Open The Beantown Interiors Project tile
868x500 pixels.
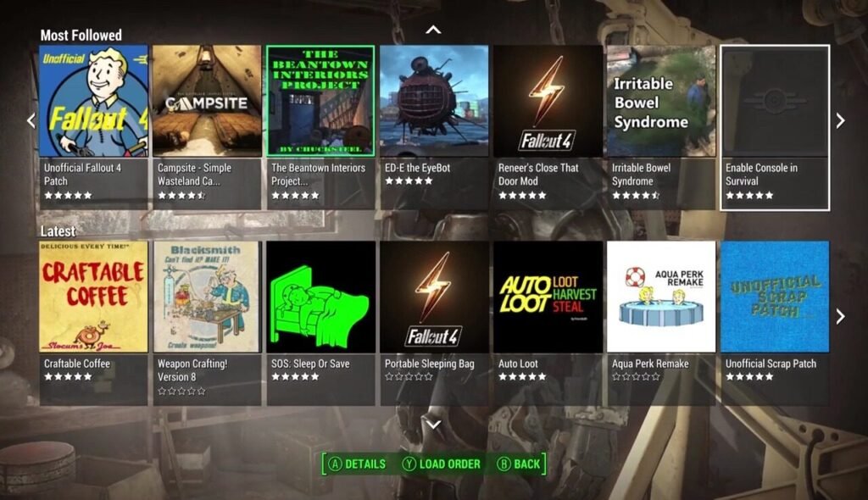(x=320, y=127)
